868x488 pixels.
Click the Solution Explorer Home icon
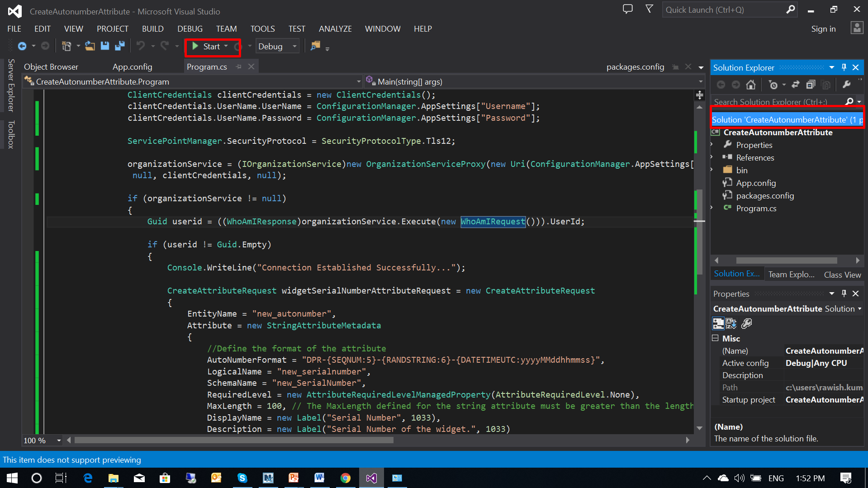pyautogui.click(x=751, y=85)
